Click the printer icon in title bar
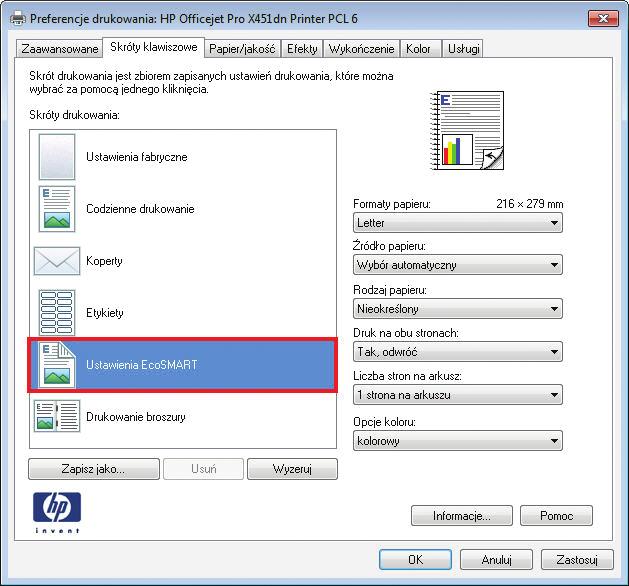Viewport: 629px width, 586px height. pyautogui.click(x=18, y=19)
